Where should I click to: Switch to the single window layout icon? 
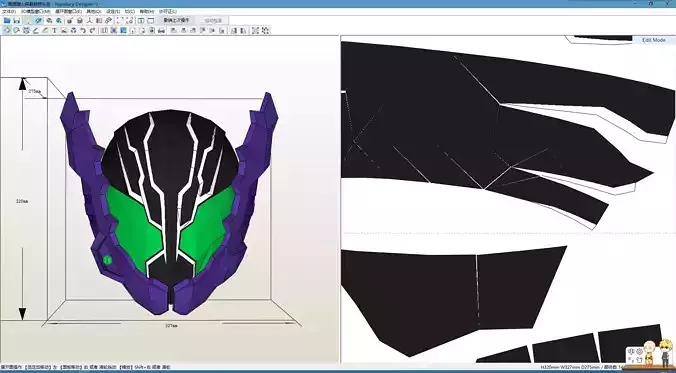pyautogui.click(x=150, y=20)
